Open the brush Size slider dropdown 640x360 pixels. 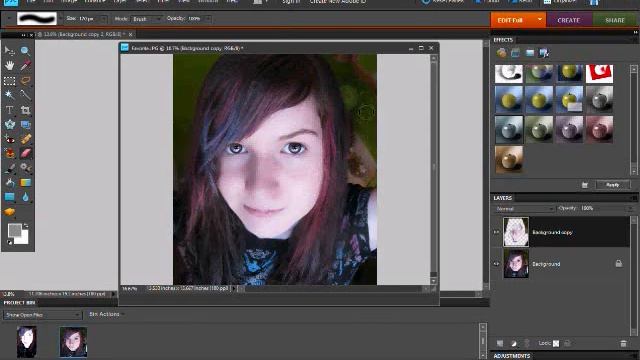coord(104,19)
